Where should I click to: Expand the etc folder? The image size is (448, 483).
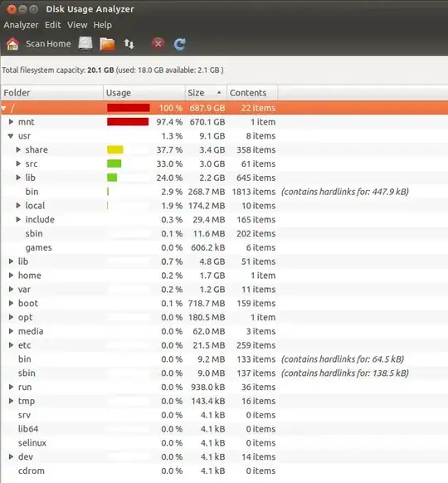tap(11, 345)
